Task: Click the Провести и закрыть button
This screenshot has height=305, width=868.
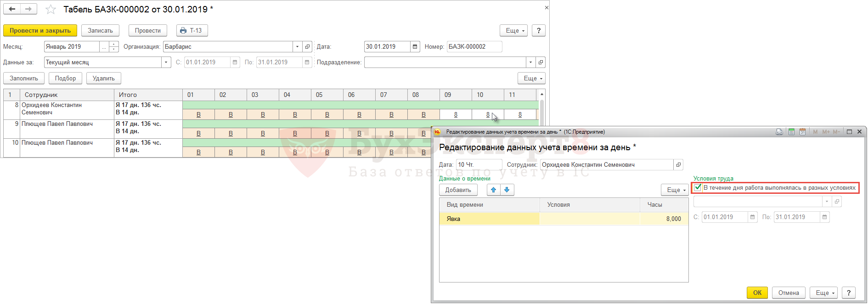Action: (40, 31)
